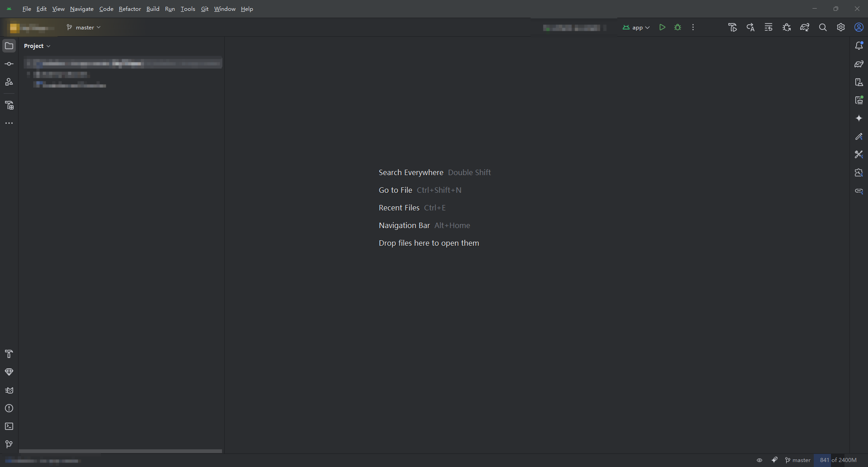The height and width of the screenshot is (467, 868).
Task: Open the Project tool window folder icon
Action: 9,45
